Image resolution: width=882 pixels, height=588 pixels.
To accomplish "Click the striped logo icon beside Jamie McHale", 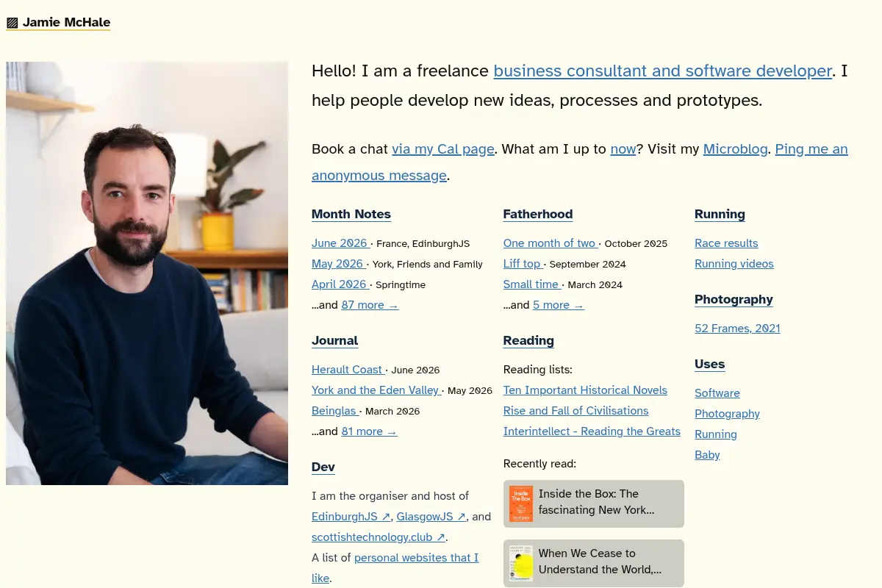I will (12, 23).
